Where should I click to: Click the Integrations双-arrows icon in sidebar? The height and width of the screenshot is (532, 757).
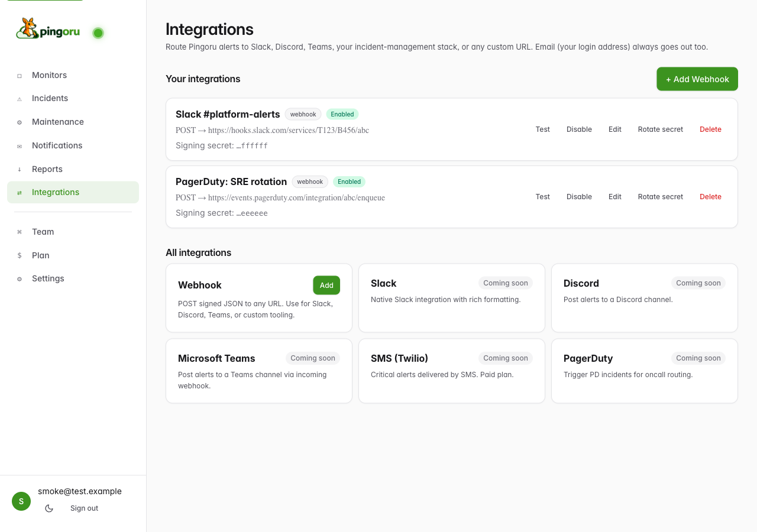tap(20, 192)
